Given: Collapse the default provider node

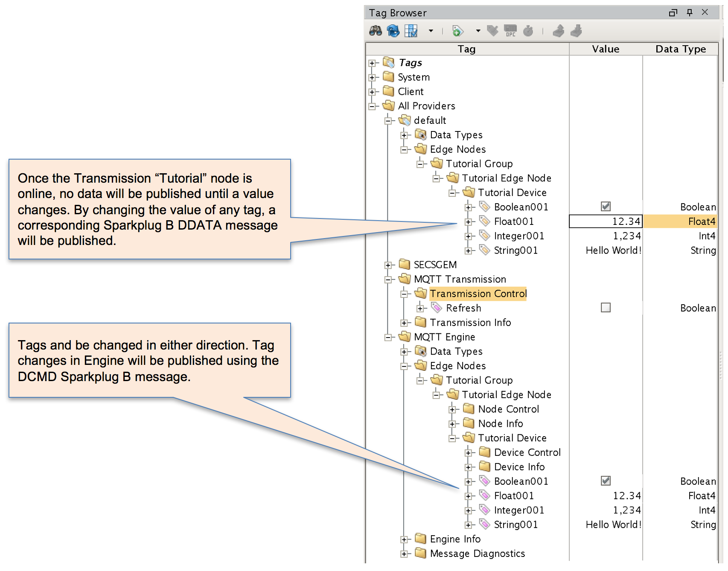Looking at the screenshot, I should point(388,121).
